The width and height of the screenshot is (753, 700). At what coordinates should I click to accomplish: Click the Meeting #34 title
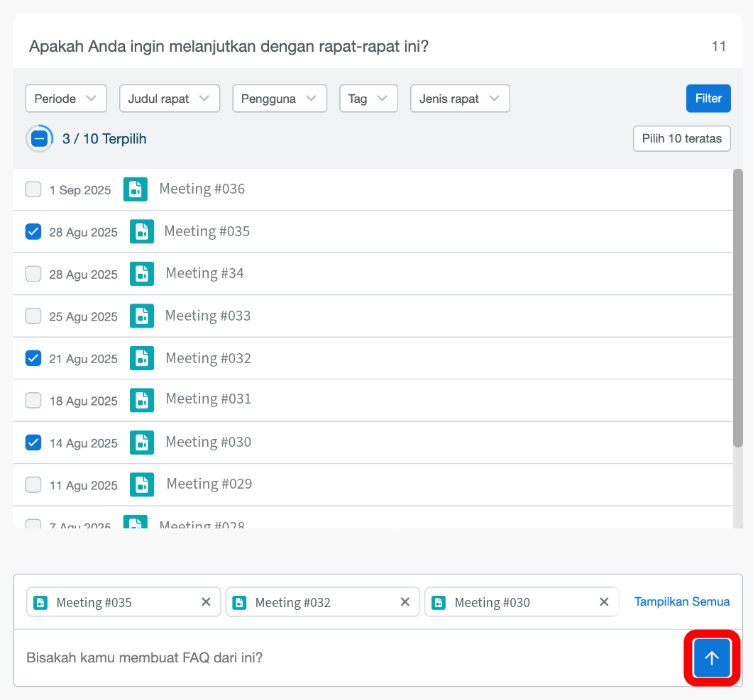coord(204,274)
